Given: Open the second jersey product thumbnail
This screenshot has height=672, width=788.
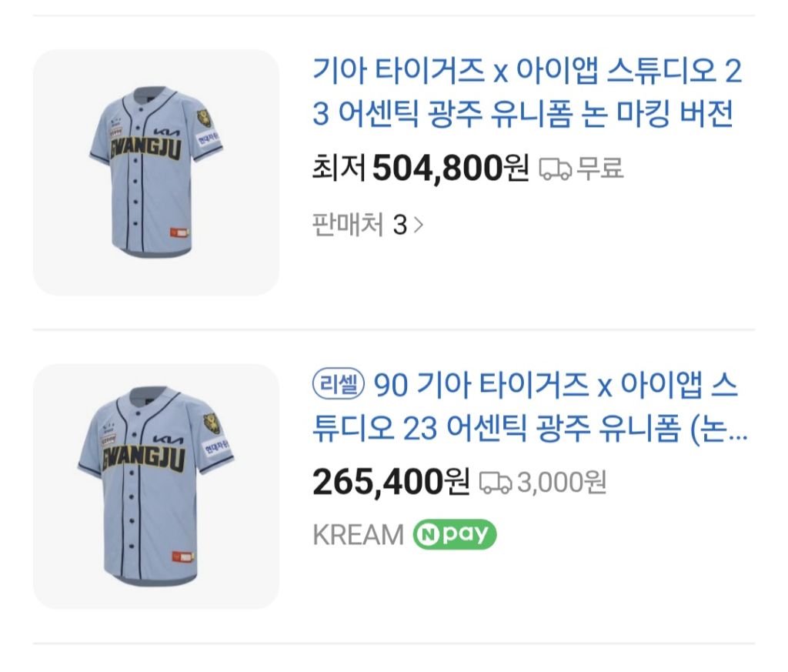Looking at the screenshot, I should (x=155, y=486).
